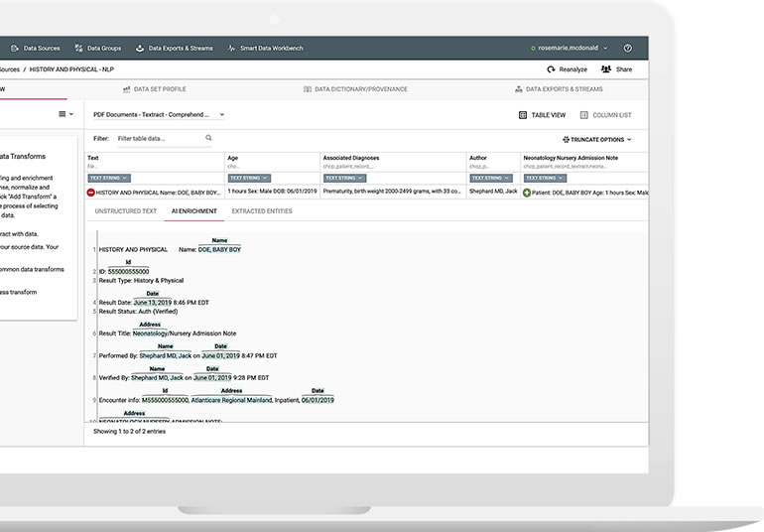Select the Table View button
The image size is (764, 532).
point(542,115)
